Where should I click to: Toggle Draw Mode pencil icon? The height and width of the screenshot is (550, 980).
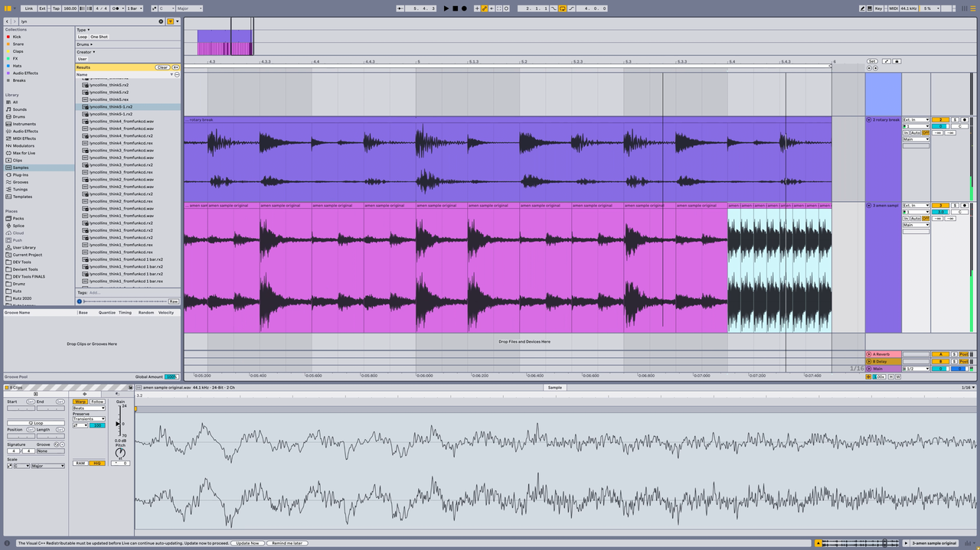862,8
